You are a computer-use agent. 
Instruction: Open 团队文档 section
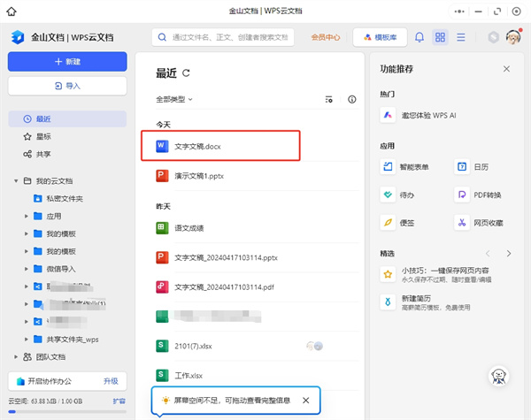tap(50, 356)
